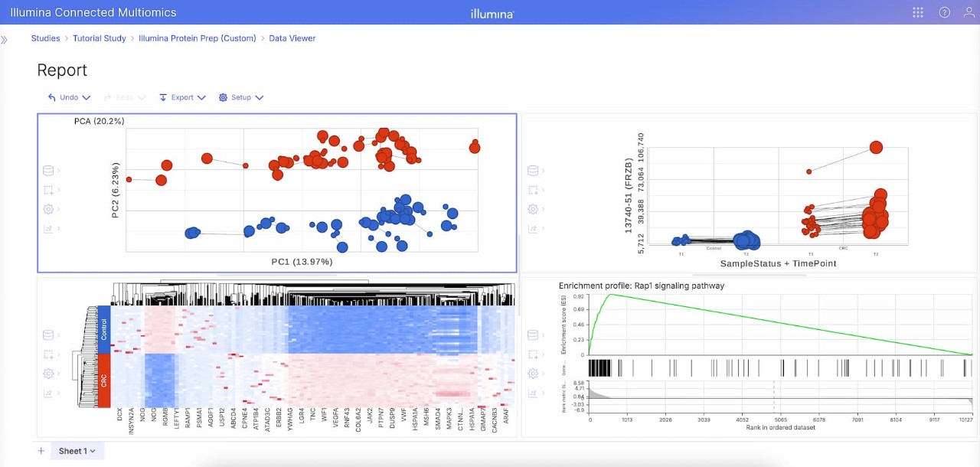Click the selection tool icon on the PCA panel

48,190
